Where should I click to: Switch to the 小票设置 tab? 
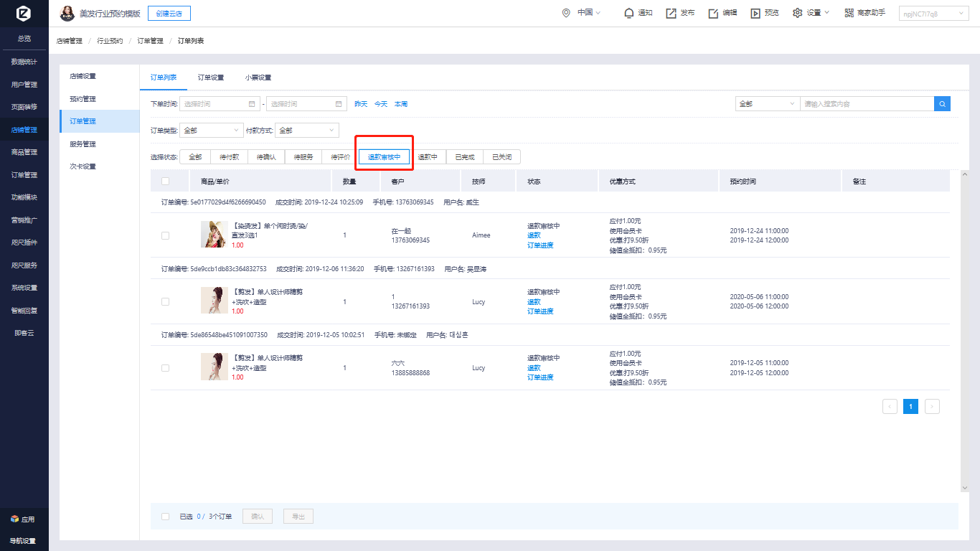(258, 77)
